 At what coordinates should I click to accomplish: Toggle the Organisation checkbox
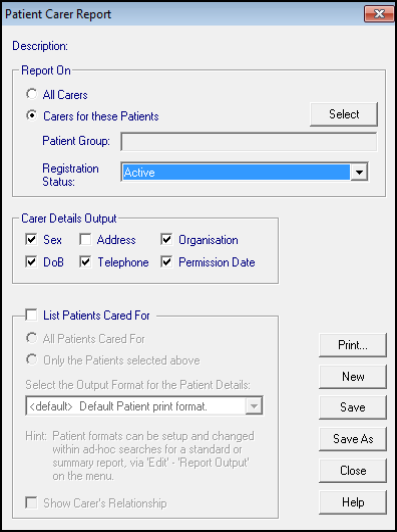click(167, 240)
